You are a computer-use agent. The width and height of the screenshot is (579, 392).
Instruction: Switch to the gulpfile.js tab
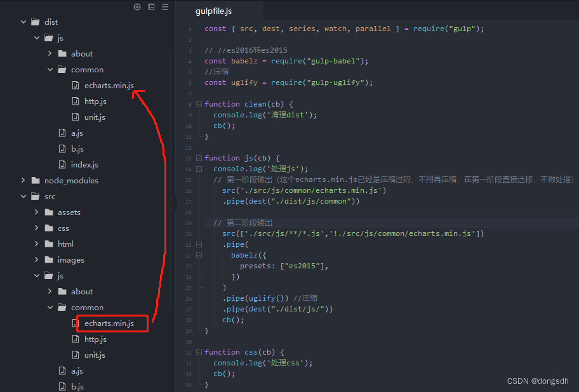pyautogui.click(x=213, y=11)
